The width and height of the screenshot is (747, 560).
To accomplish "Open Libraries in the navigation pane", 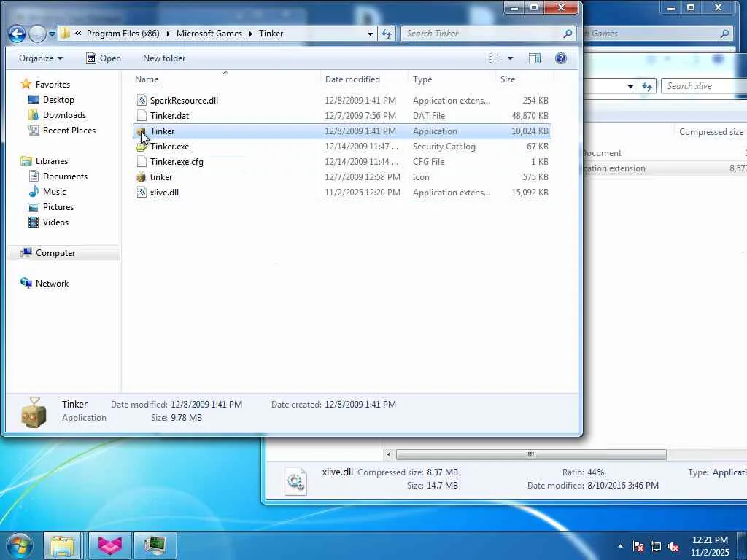I will pos(52,161).
